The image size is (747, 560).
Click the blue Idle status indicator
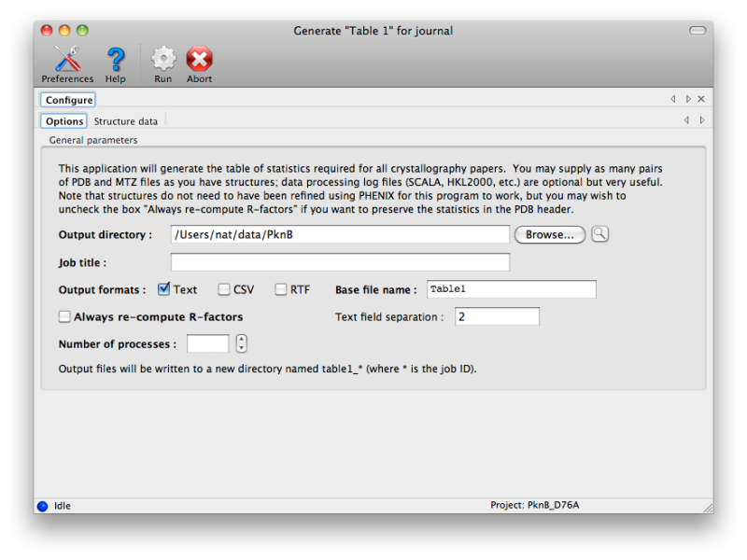42,505
